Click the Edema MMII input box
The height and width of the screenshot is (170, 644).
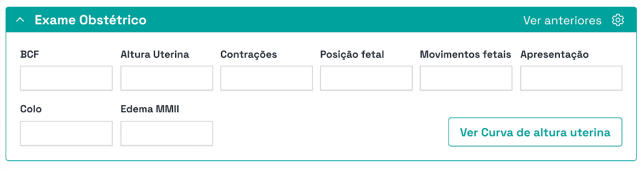pyautogui.click(x=167, y=133)
